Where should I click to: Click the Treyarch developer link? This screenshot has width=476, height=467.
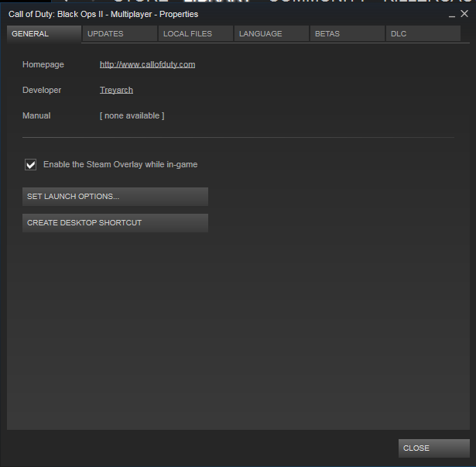point(116,91)
